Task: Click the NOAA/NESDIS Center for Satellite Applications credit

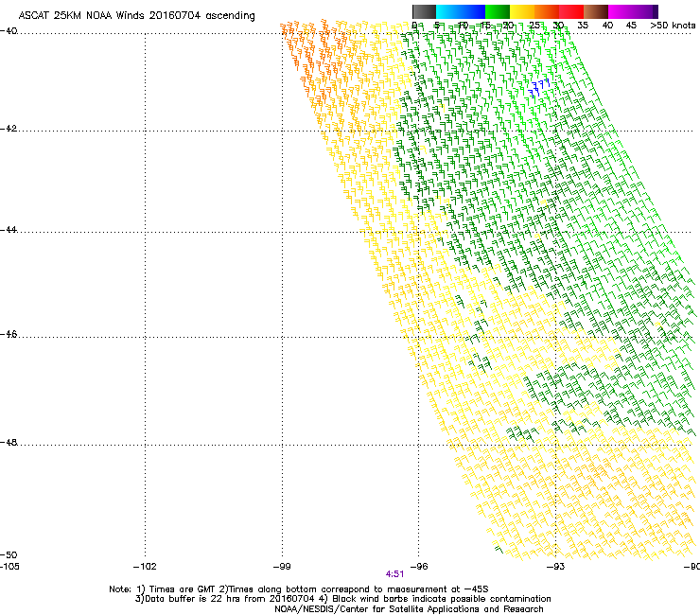Action: [x=409, y=609]
